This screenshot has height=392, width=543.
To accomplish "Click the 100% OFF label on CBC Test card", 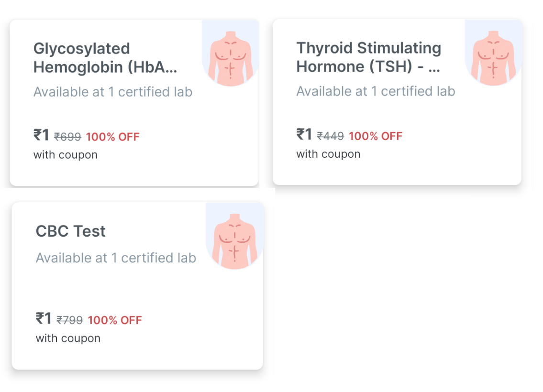I will [115, 320].
